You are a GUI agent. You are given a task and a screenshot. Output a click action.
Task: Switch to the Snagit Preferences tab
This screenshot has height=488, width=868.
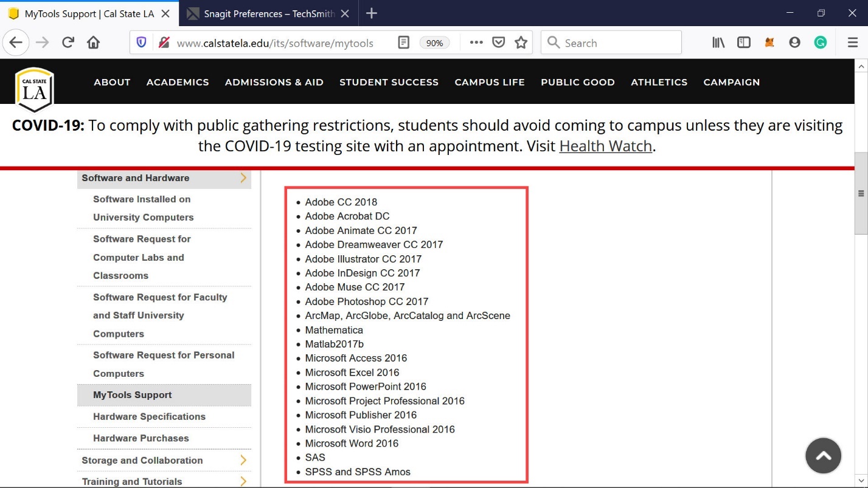[x=269, y=13]
